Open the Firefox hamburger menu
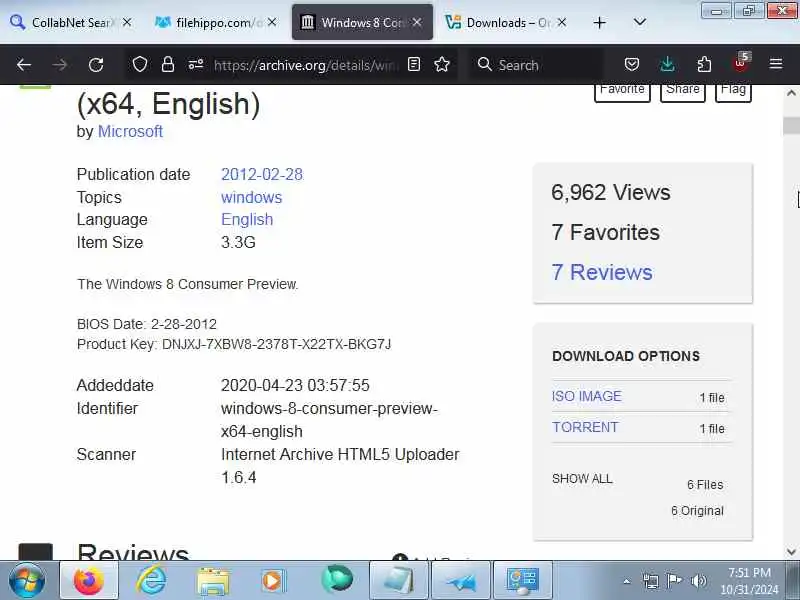Screen dimensions: 800x600 (776, 64)
